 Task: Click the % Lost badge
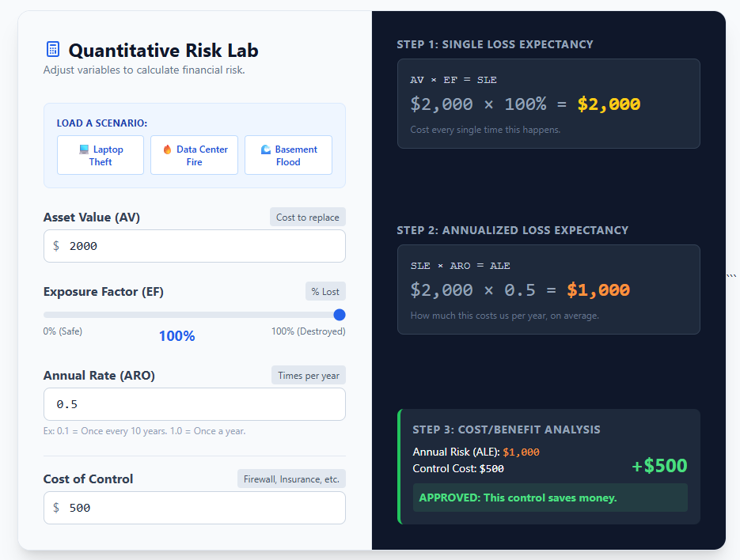click(x=325, y=291)
